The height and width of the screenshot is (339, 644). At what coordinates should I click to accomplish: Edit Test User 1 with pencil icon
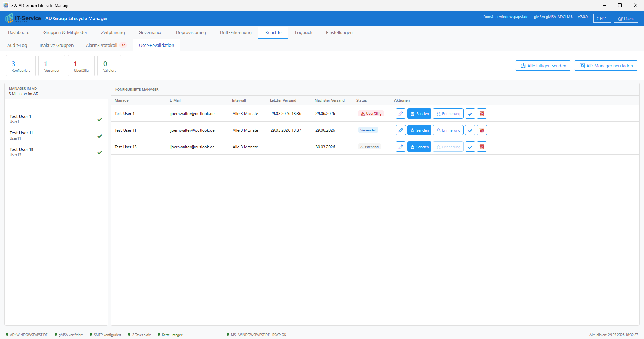coord(400,114)
